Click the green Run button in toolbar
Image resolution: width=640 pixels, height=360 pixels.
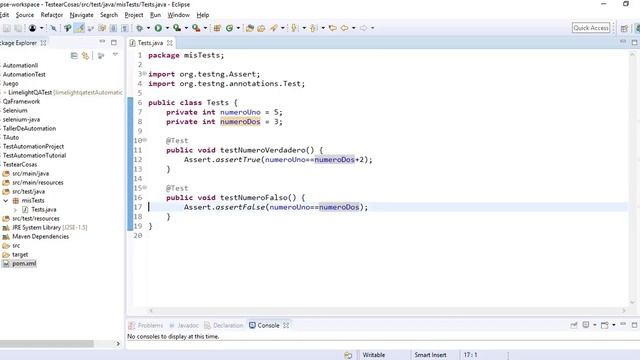pyautogui.click(x=158, y=28)
